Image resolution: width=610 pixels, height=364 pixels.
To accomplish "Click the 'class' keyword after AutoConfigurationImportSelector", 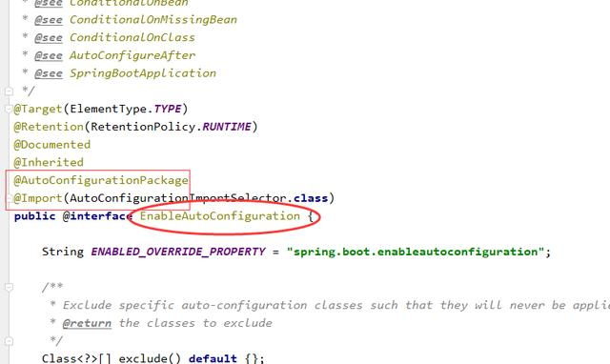I will [x=311, y=198].
